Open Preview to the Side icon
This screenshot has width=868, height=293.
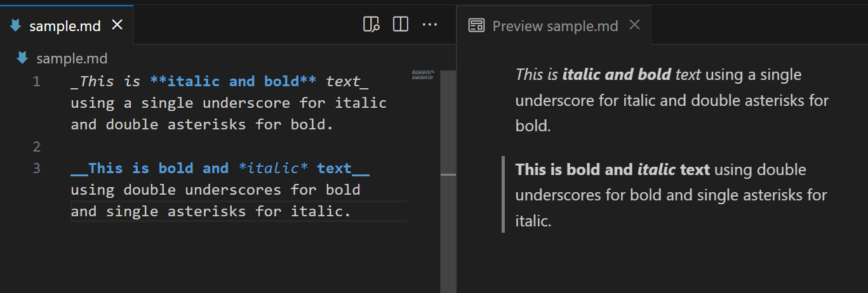pos(371,25)
